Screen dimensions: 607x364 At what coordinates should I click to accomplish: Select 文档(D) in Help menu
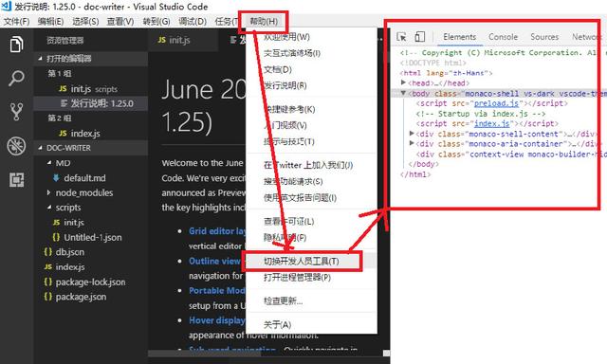tap(311, 69)
